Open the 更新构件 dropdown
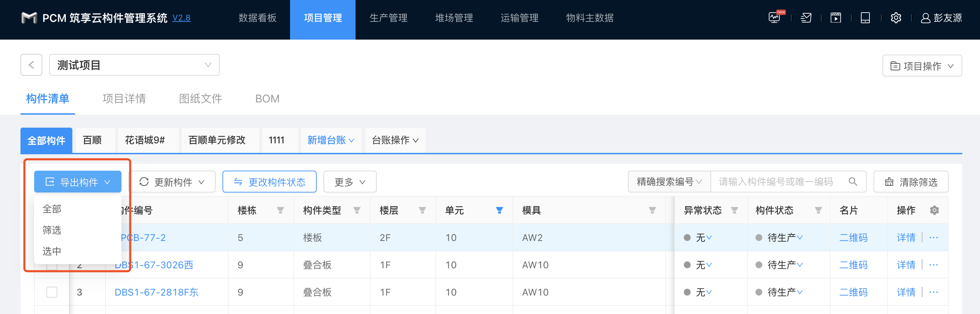The image size is (980, 314). coord(172,182)
